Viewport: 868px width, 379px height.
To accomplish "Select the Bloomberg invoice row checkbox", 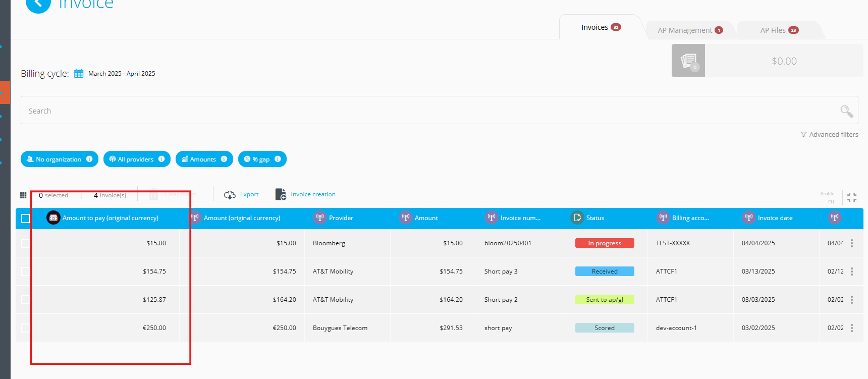I will 26,243.
